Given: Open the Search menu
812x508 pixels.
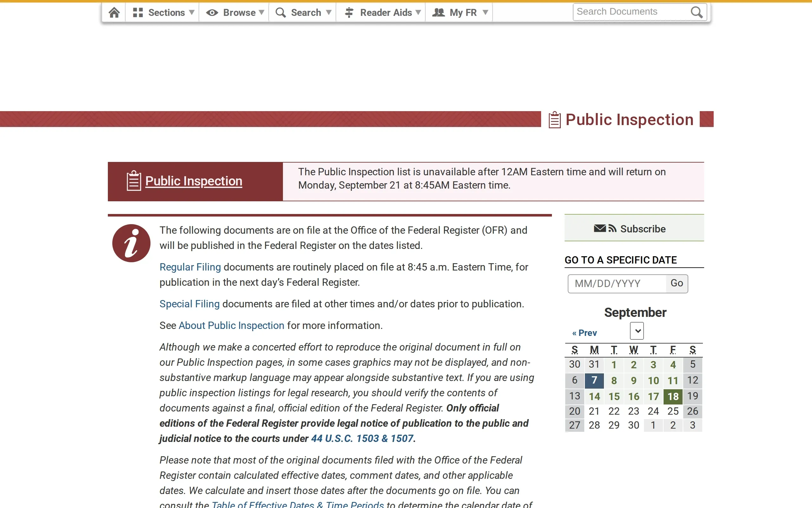Looking at the screenshot, I should (x=303, y=12).
